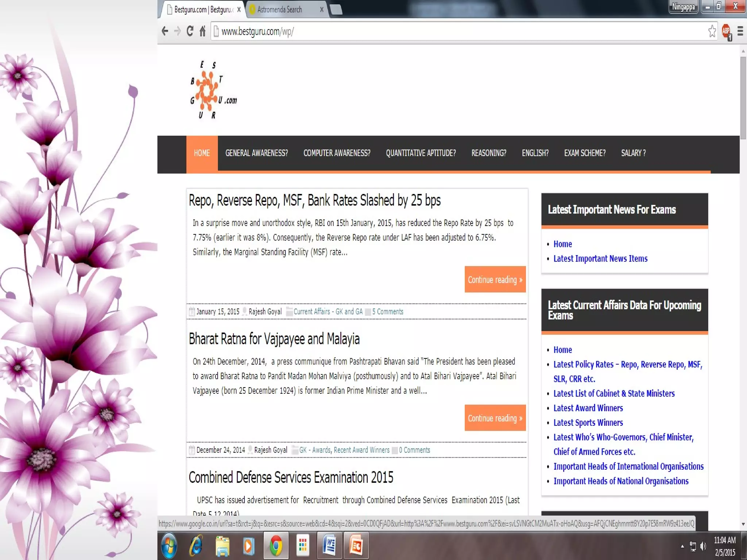
Task: View the 0 Comments link
Action: [x=414, y=450]
